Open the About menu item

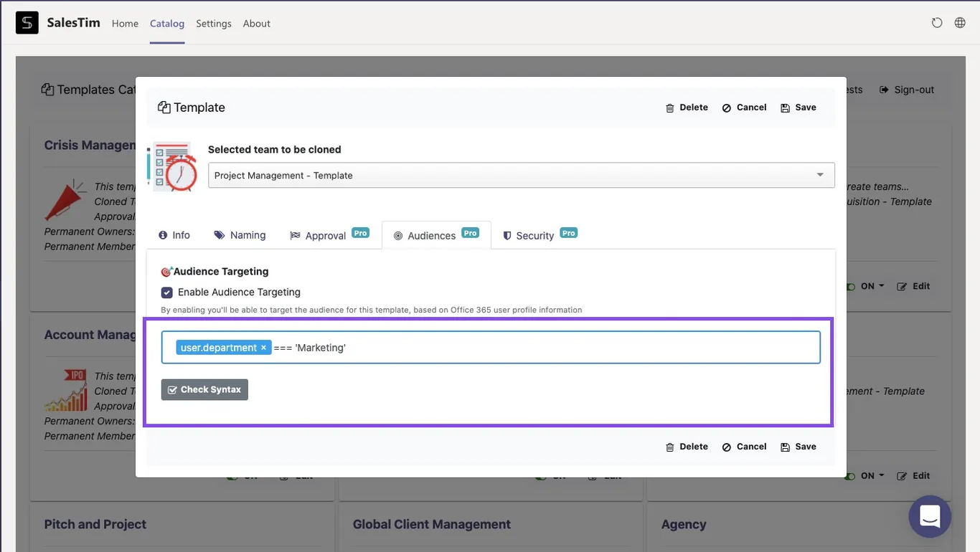pos(257,24)
